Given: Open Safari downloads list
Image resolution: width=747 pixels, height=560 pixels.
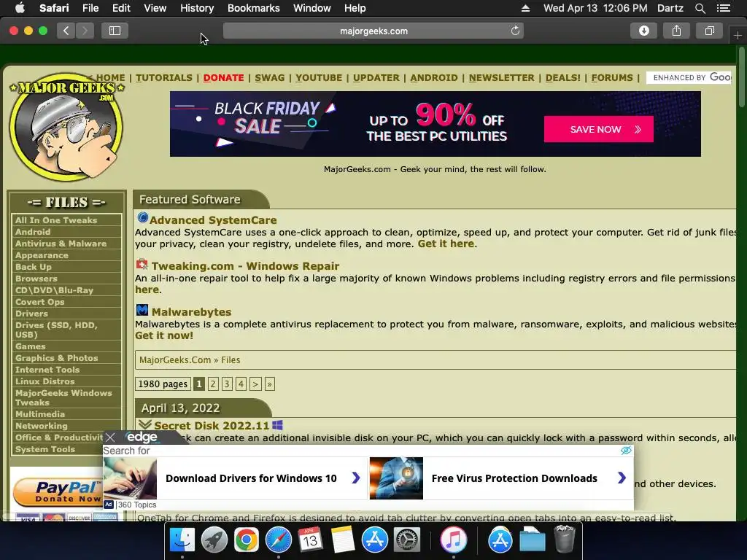Looking at the screenshot, I should click(643, 31).
